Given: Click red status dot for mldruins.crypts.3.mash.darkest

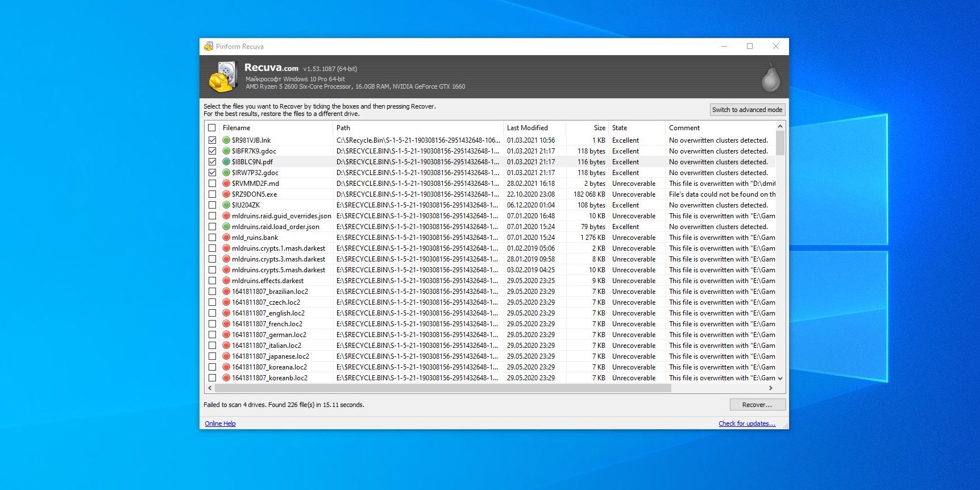Looking at the screenshot, I should pos(226,259).
